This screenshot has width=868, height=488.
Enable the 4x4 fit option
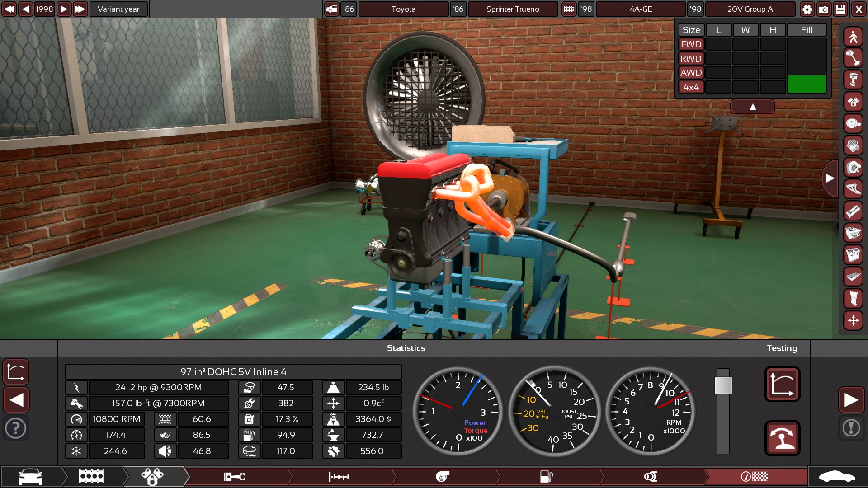(691, 87)
